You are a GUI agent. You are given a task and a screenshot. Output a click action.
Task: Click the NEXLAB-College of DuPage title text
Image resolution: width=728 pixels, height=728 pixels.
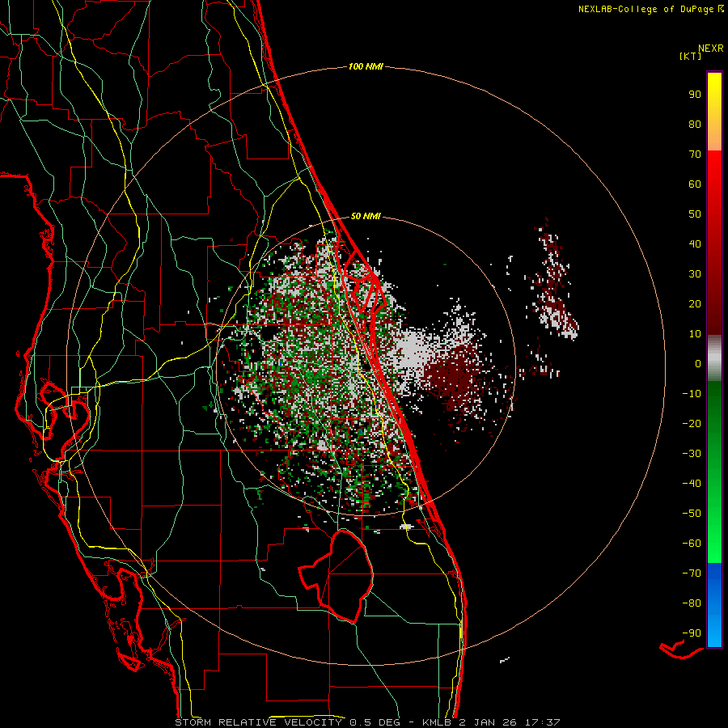pos(645,9)
